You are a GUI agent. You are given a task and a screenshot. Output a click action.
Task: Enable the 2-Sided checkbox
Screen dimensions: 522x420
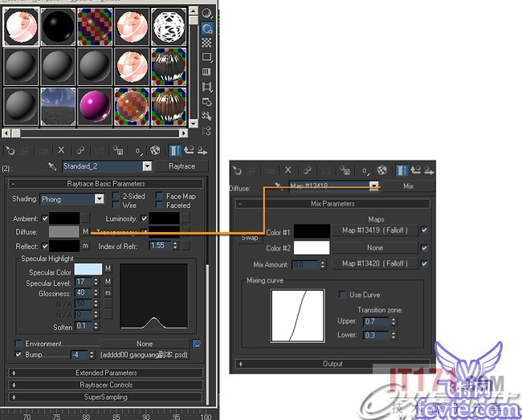[116, 196]
